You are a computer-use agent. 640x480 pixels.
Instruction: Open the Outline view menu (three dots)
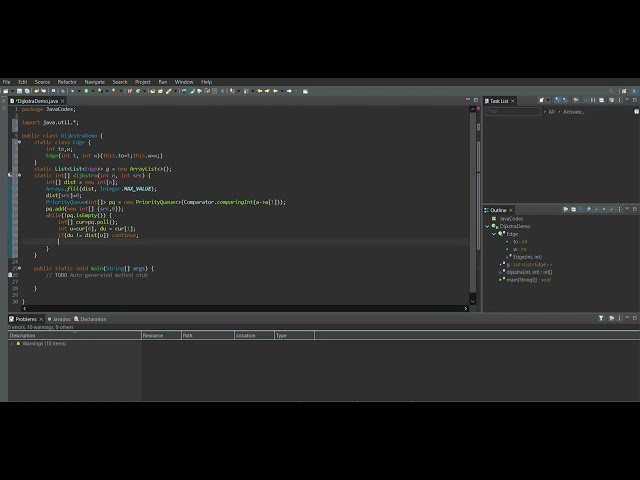point(620,209)
